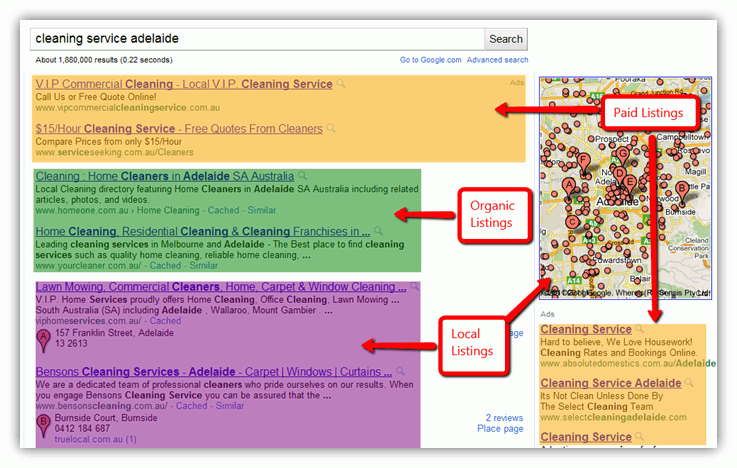Open the Advanced search link
The width and height of the screenshot is (737, 468).
pos(497,60)
